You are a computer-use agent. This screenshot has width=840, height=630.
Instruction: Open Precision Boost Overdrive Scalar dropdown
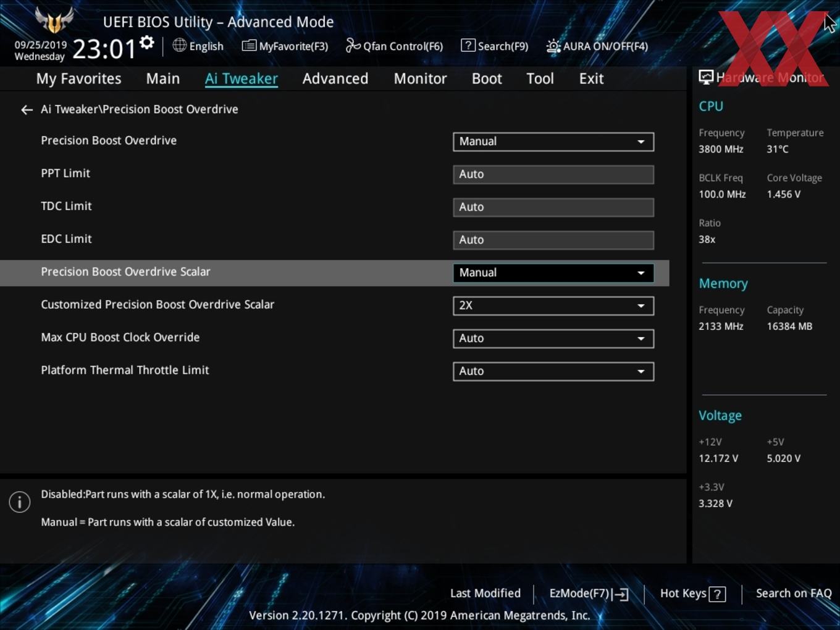[553, 273]
